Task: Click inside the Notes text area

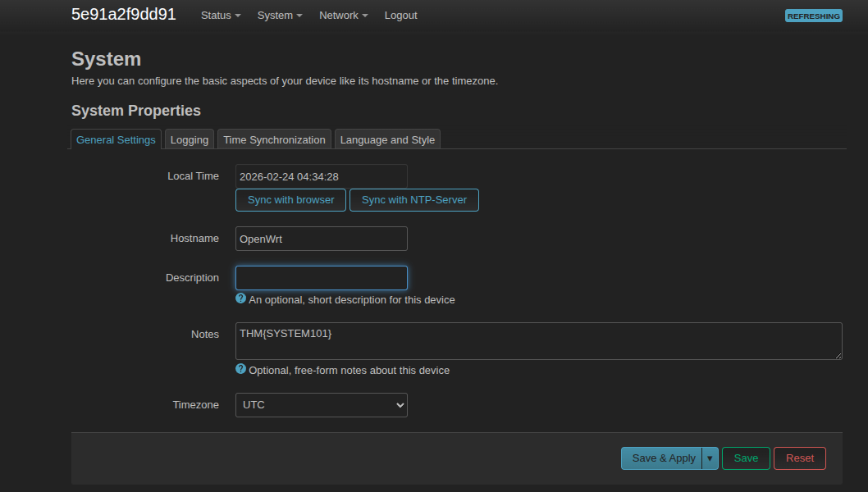Action: (538, 341)
